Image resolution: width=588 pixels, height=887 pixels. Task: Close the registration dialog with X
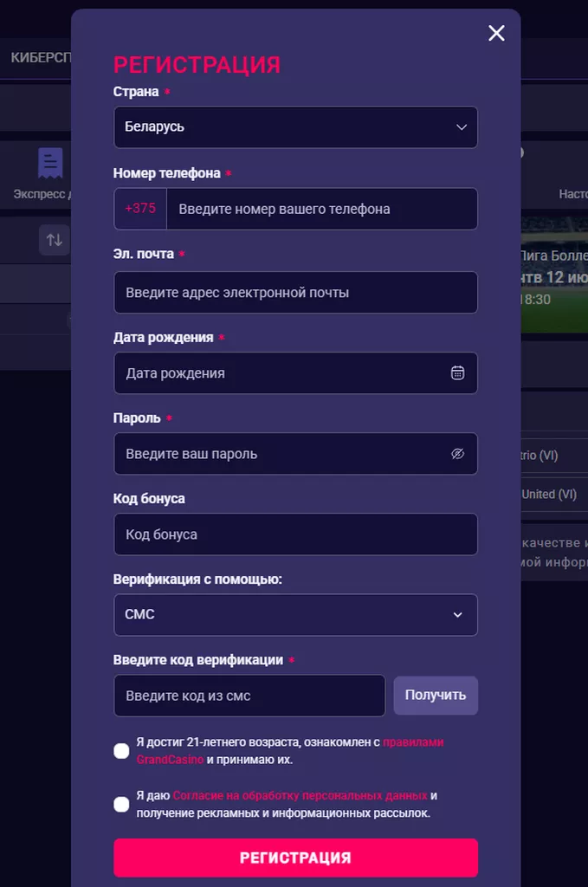tap(496, 33)
